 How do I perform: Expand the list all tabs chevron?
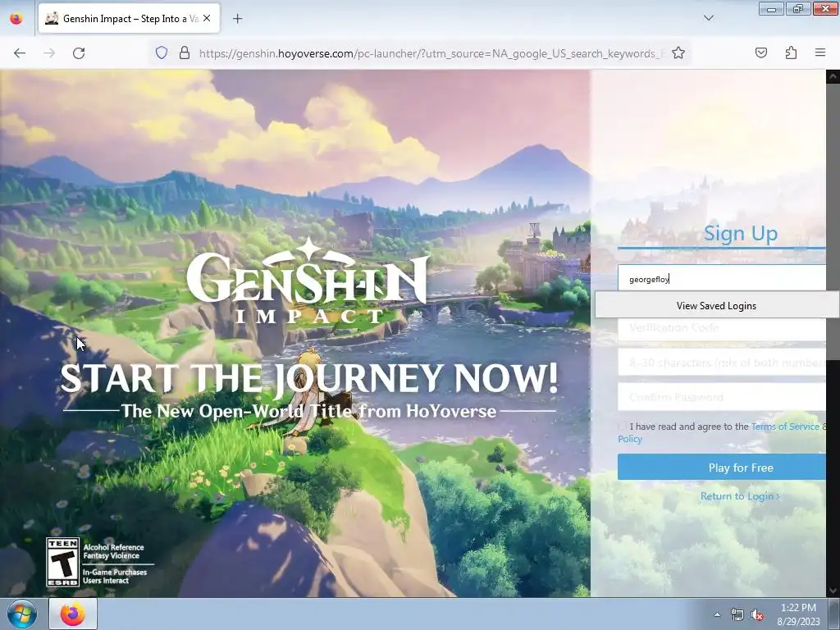point(708,18)
